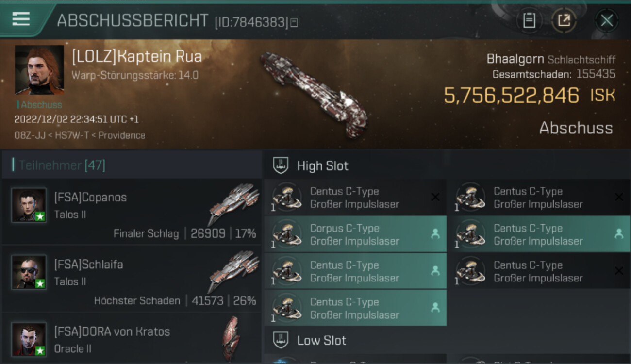This screenshot has width=631, height=364.
Task: Close the Abschussbericht window
Action: pyautogui.click(x=607, y=20)
